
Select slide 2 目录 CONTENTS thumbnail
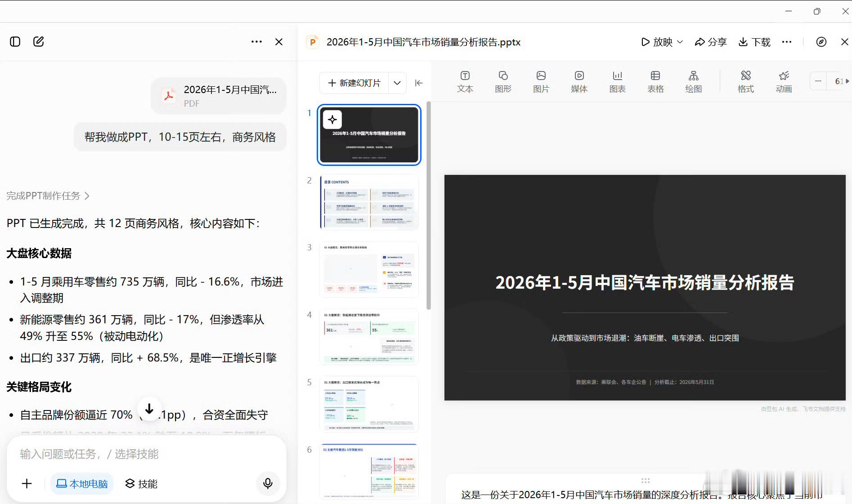[369, 202]
